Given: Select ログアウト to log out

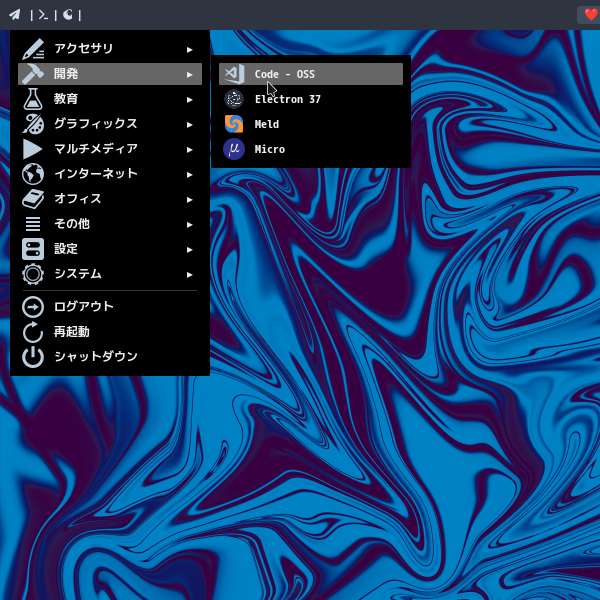Looking at the screenshot, I should 84,307.
